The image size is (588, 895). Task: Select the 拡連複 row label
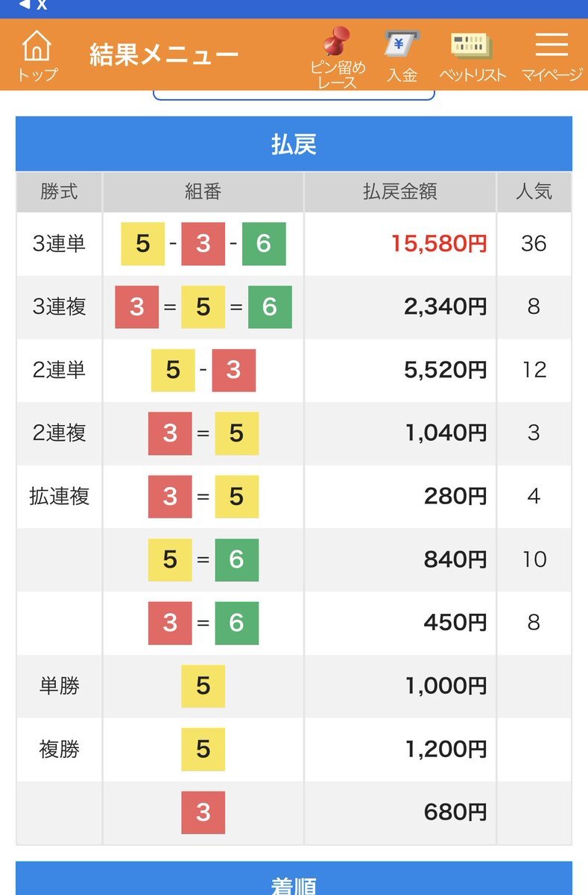coord(59,496)
